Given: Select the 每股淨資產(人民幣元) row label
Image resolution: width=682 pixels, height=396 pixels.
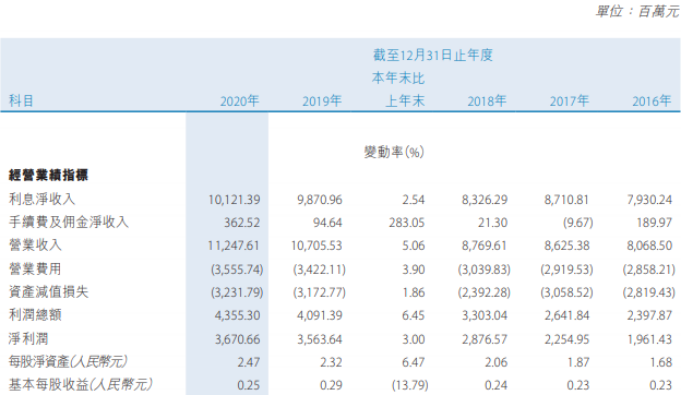Looking at the screenshot, I should tap(68, 361).
